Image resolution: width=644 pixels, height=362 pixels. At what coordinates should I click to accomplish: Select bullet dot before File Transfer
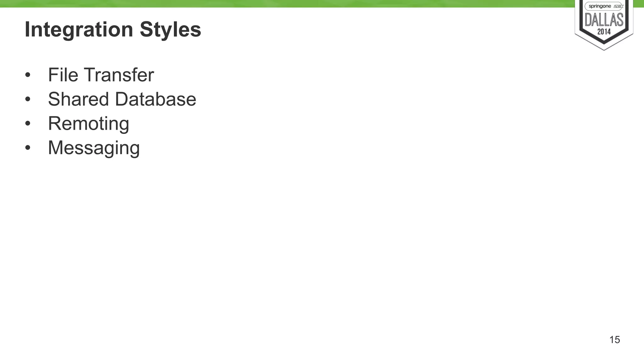click(28, 75)
